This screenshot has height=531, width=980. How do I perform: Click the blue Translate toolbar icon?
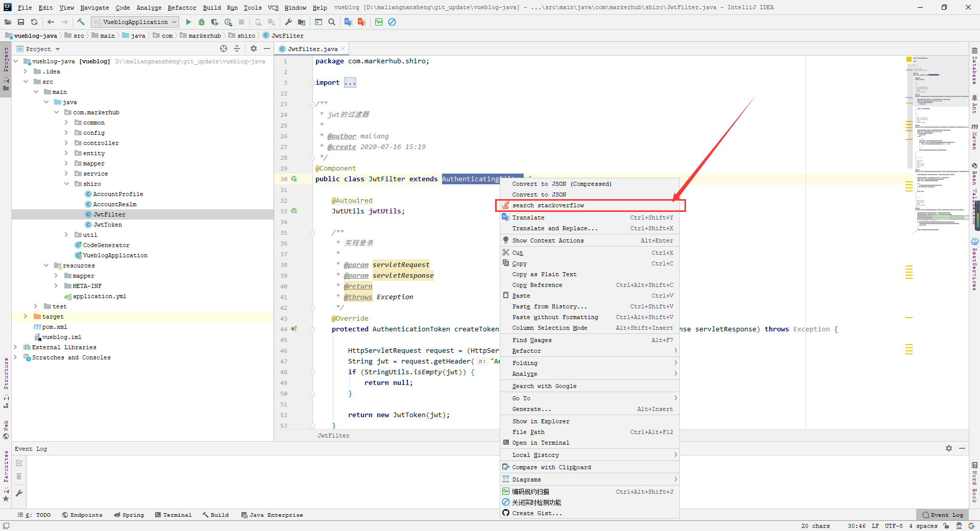(348, 22)
